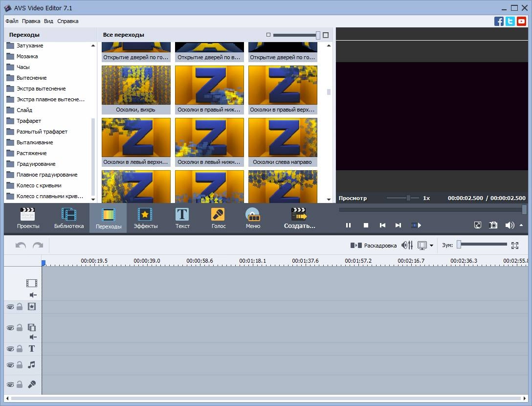Click the timeline playhead marker

coord(44,263)
